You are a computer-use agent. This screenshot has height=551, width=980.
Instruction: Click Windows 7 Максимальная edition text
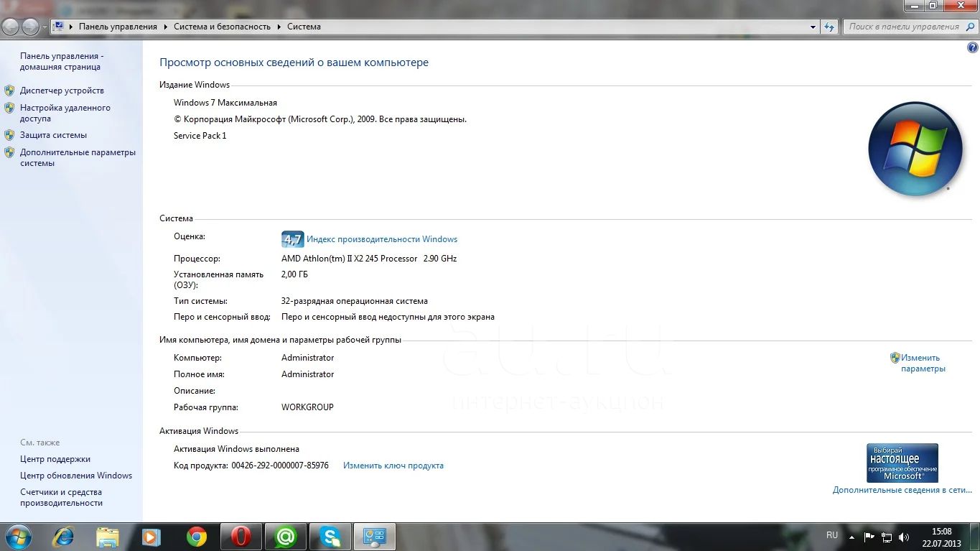(225, 103)
